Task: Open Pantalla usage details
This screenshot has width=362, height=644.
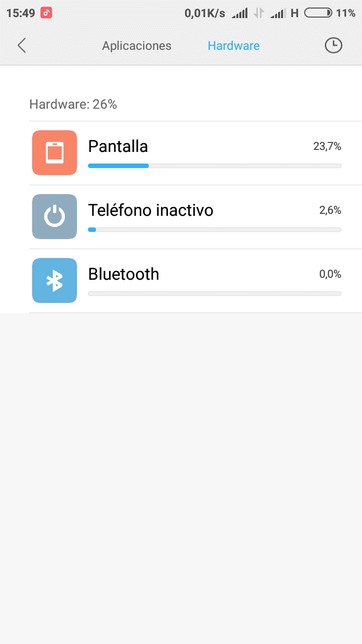Action: tap(196, 153)
